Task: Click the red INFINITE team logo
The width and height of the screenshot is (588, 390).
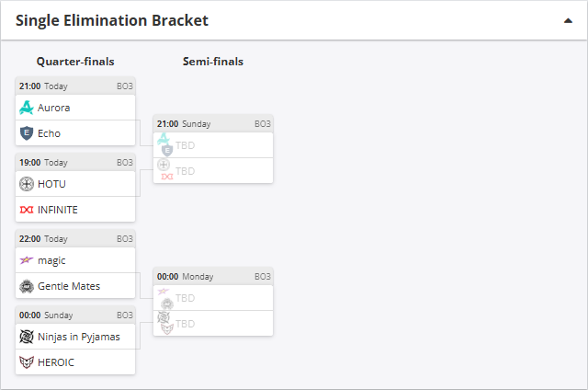Action: tap(27, 210)
